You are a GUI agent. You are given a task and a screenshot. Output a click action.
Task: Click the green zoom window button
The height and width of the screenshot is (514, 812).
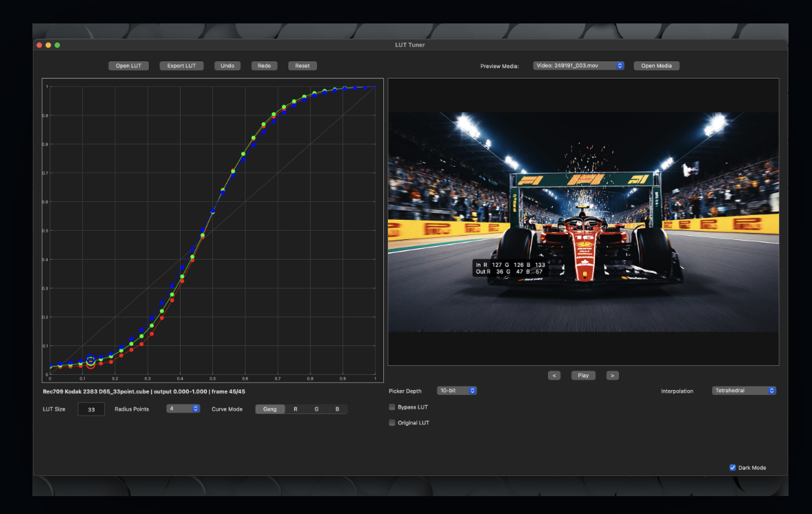tap(57, 45)
